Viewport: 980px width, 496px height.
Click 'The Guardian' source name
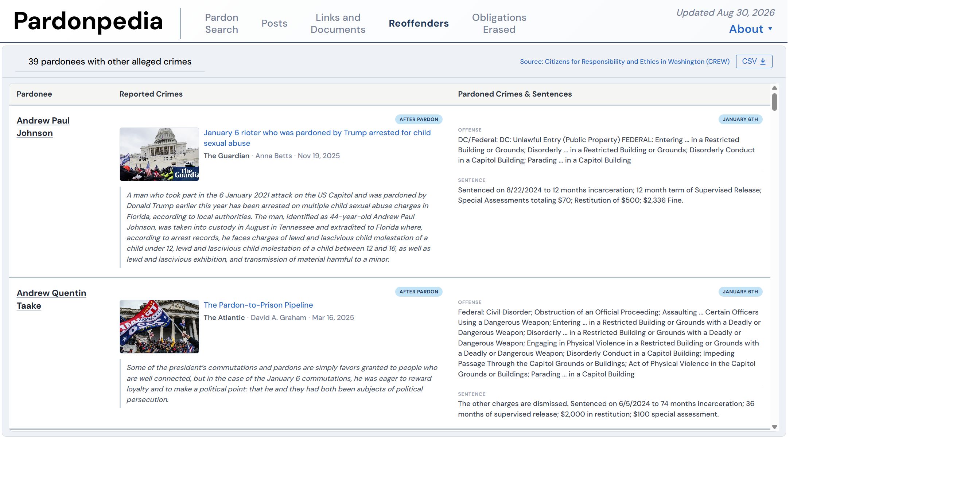click(226, 156)
